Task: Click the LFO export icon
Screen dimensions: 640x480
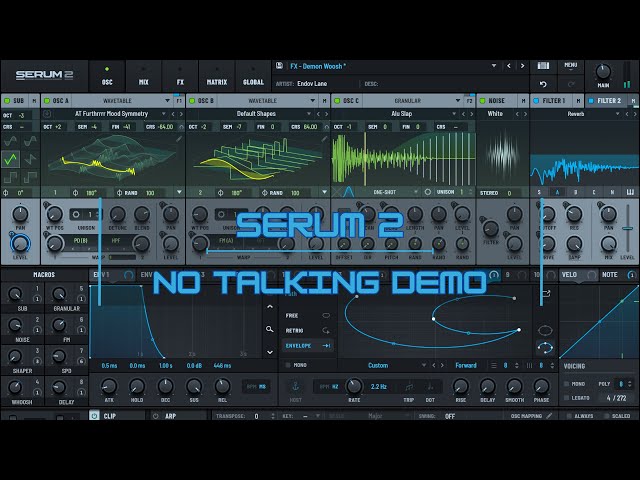Action: 546,293
